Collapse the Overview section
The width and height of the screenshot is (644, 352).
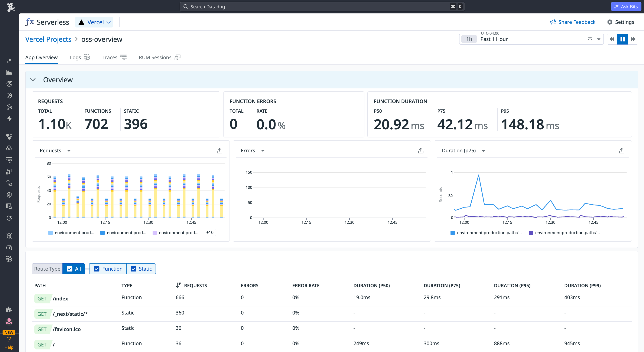pyautogui.click(x=33, y=80)
